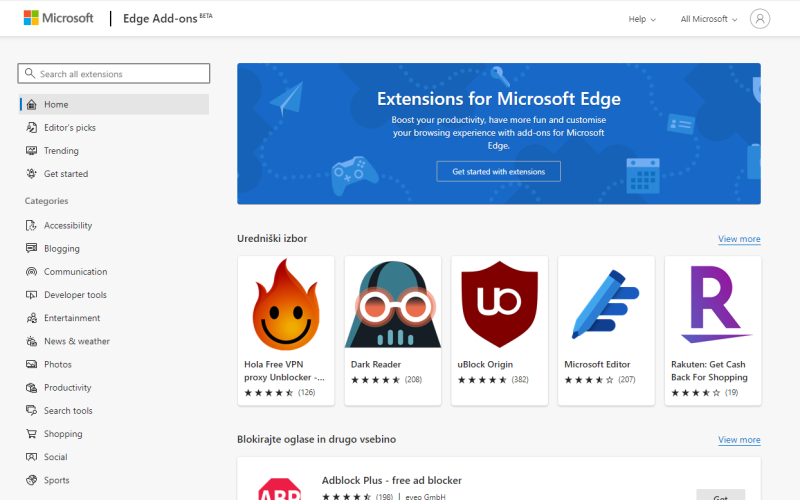Screen dimensions: 800x500
Task: Click Hola Free VPN rating (126)
Action: (280, 392)
